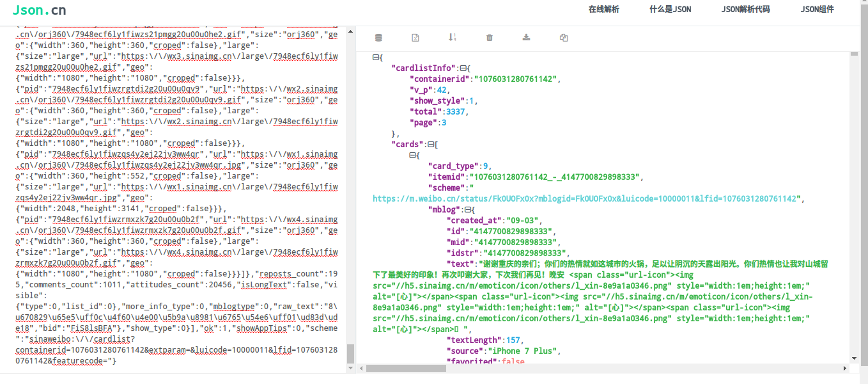This screenshot has height=384, width=868.
Task: Collapse the root JSON object
Action: coord(376,58)
